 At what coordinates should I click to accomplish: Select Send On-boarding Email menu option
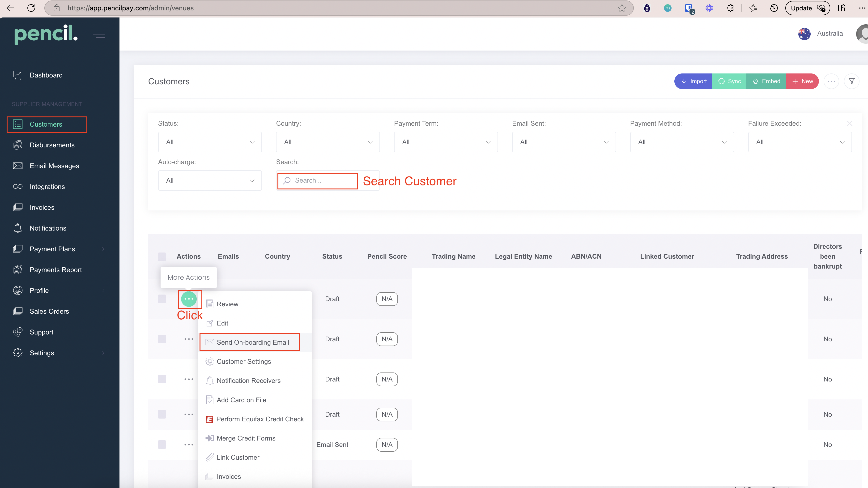tap(253, 342)
